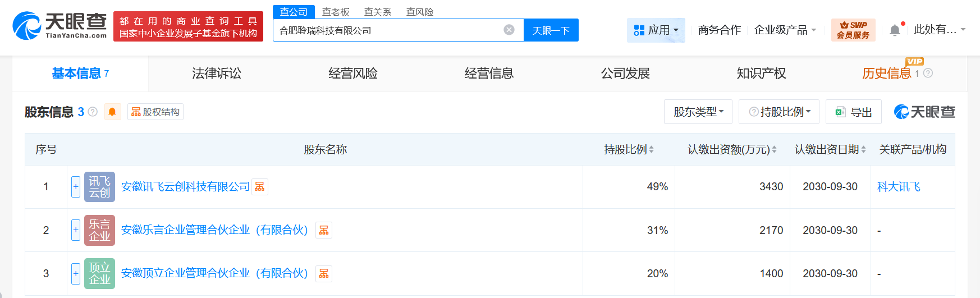Click the SVIP 会员服务 badge
The width and height of the screenshot is (980, 298).
[x=853, y=30]
